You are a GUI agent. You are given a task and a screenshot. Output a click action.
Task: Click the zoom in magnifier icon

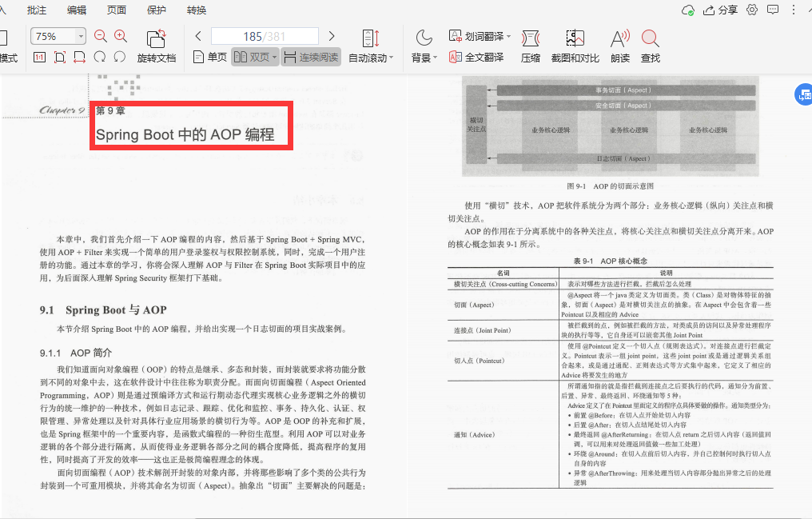pos(121,36)
